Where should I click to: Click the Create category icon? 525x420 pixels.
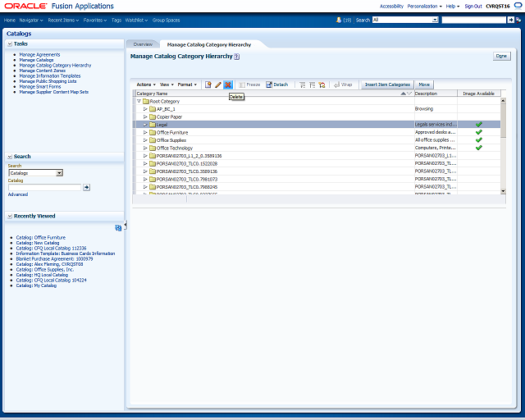tap(208, 84)
